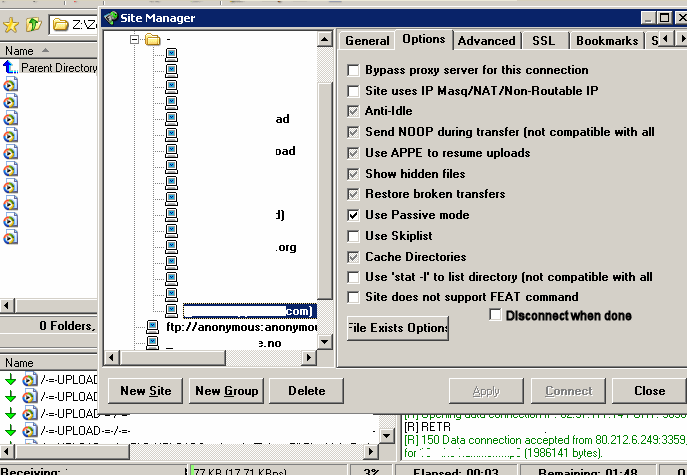Toggle the Use Passive mode checkbox
The image size is (687, 475).
point(353,215)
